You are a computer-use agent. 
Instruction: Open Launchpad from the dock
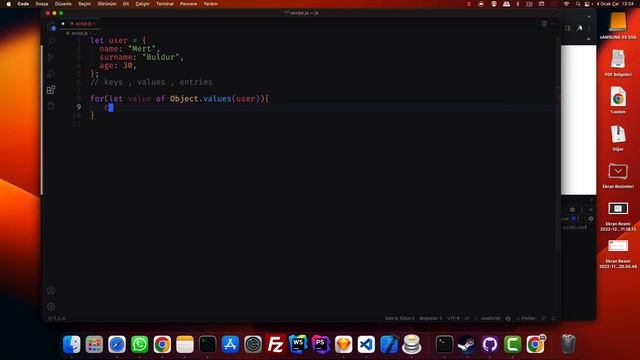pos(94,344)
